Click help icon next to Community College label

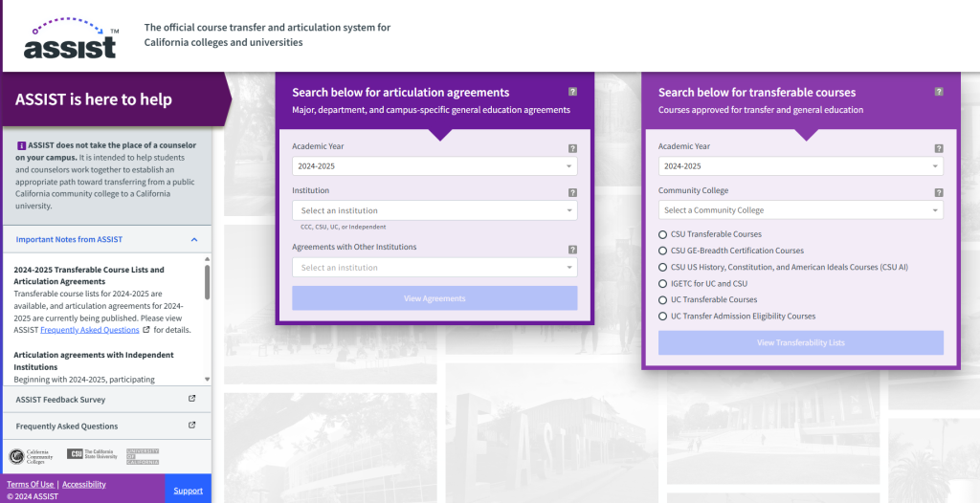(939, 192)
